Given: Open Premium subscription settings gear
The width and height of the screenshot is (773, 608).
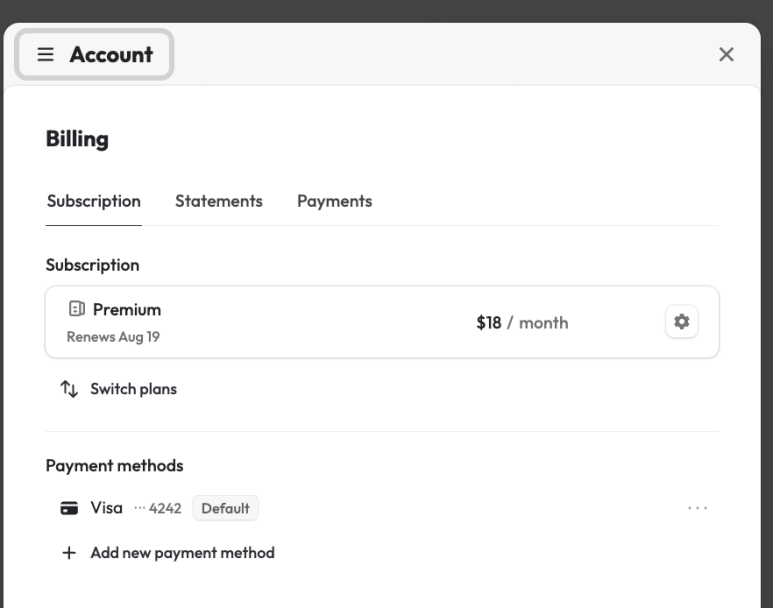Looking at the screenshot, I should (682, 322).
